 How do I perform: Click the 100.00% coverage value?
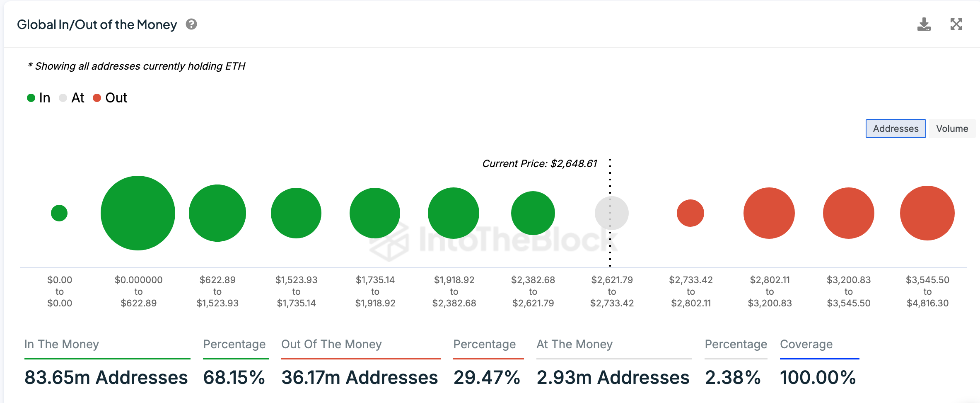(818, 378)
